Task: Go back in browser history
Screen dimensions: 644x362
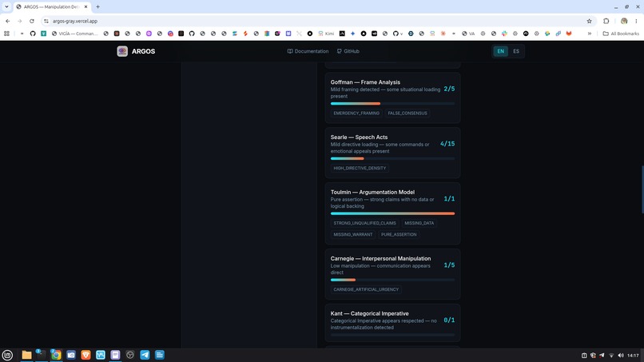Action: point(8,21)
